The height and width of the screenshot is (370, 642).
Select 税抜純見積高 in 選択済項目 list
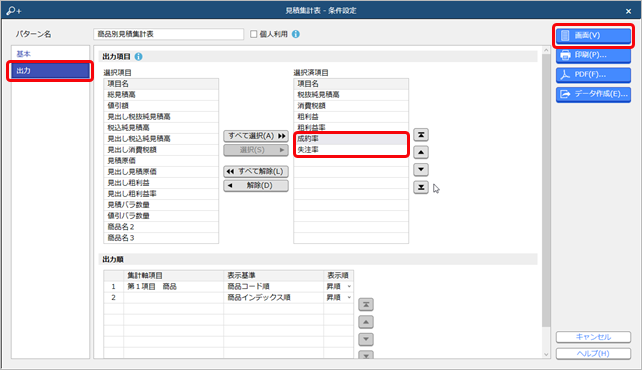[351, 95]
